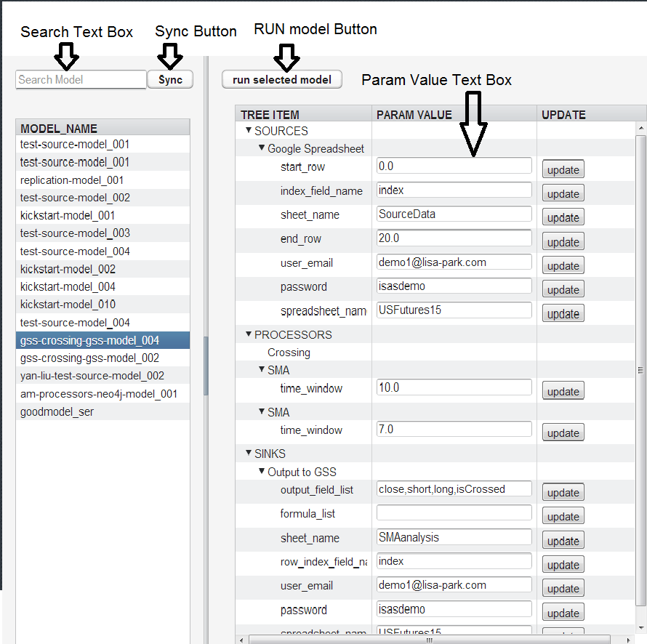Click the MODEL_NAME column header
Viewport: 647px width, 644px height.
pos(103,127)
